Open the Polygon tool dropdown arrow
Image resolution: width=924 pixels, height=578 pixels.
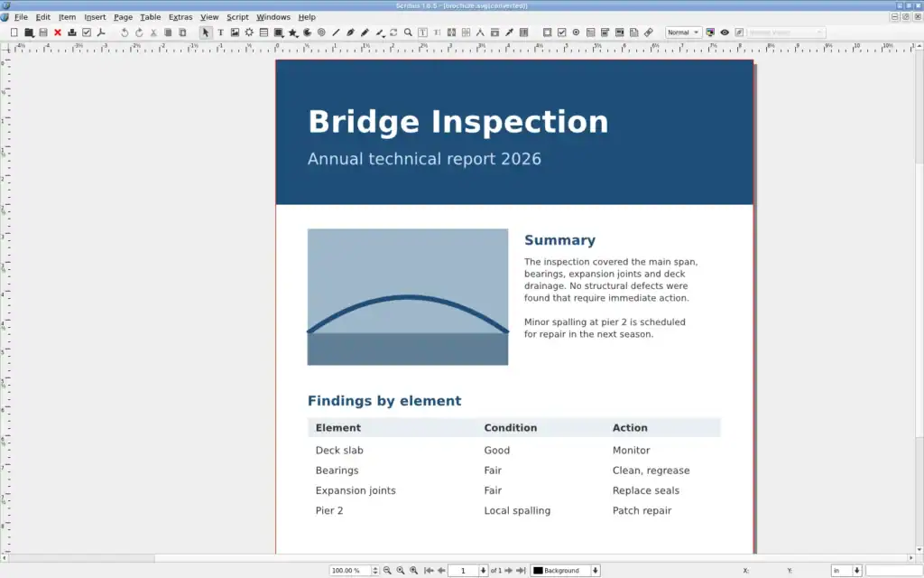(299, 35)
